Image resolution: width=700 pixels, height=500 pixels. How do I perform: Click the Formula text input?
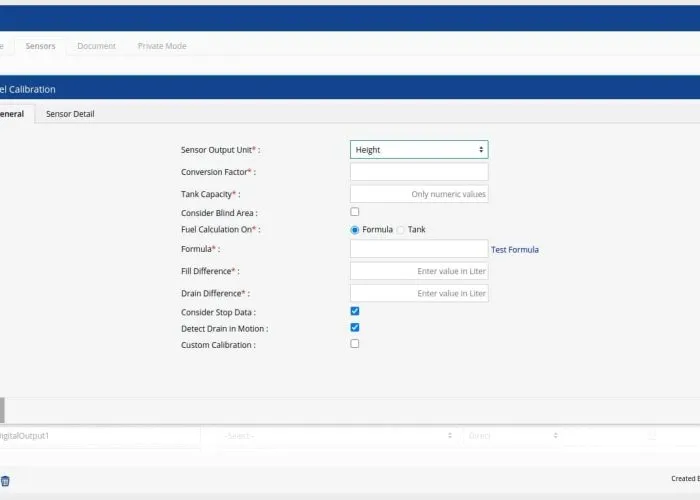tap(419, 249)
